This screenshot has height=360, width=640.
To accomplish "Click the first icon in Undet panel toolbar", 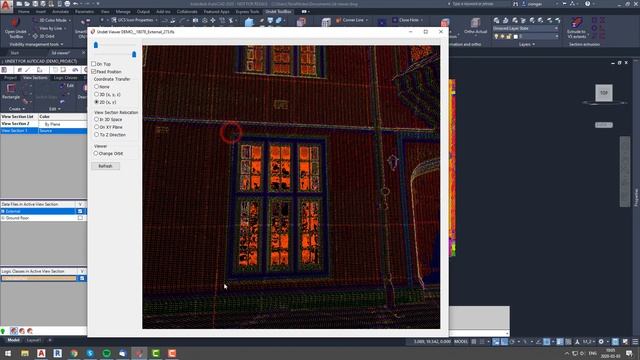I will pos(4,70).
